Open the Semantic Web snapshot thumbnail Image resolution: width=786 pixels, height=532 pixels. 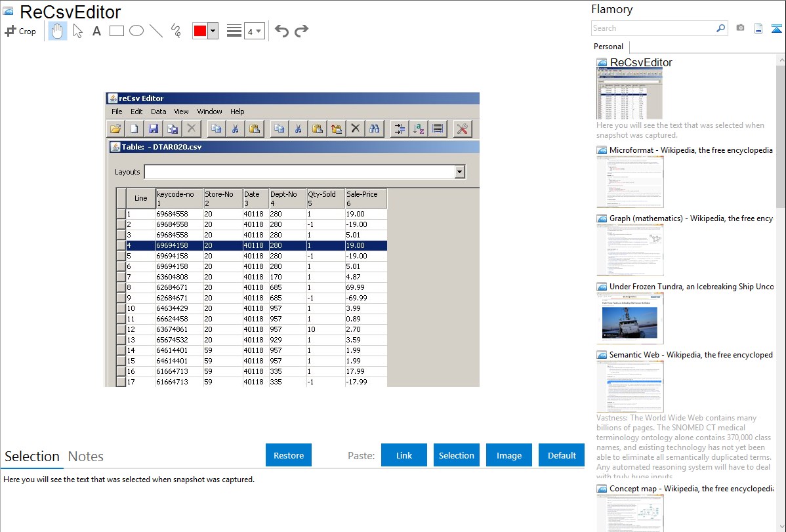[x=630, y=386]
